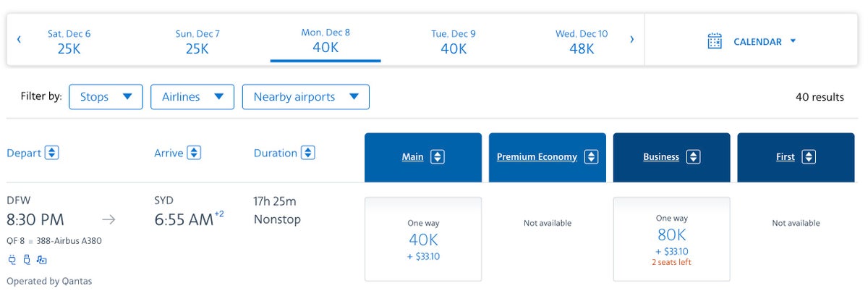868x291 pixels.
Task: Toggle sort on Business cabin column
Action: coord(693,157)
